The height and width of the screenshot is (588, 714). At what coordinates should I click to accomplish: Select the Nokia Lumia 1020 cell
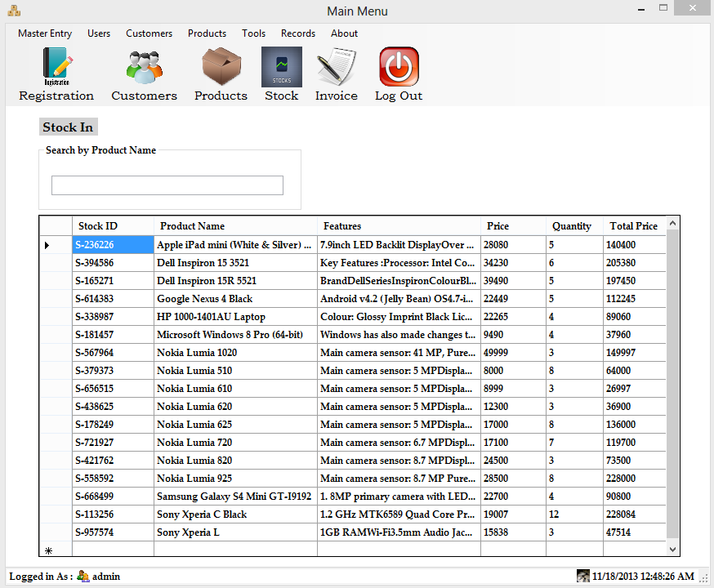coord(235,353)
